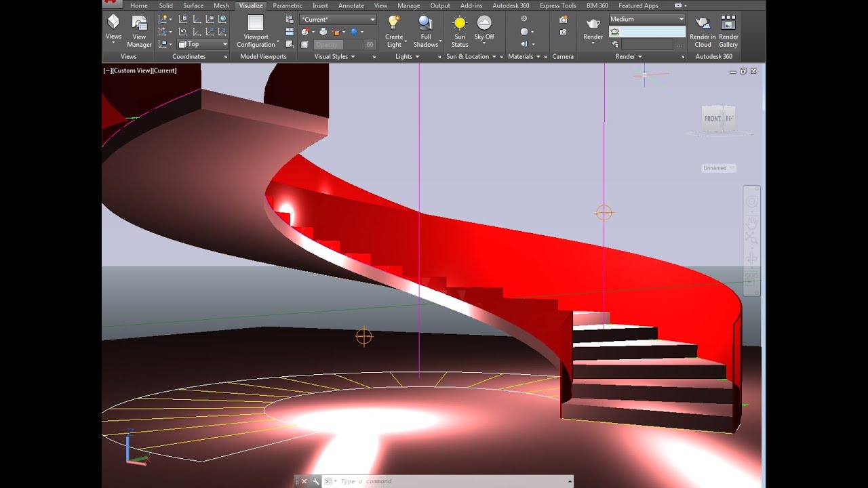Image resolution: width=868 pixels, height=488 pixels.
Task: Open the Annotate ribbon tab
Action: 351,5
